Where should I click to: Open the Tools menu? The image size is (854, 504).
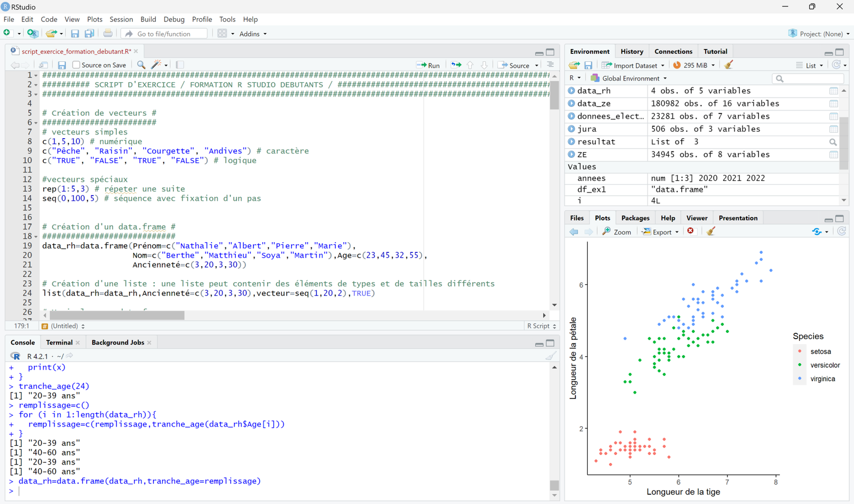point(227,19)
